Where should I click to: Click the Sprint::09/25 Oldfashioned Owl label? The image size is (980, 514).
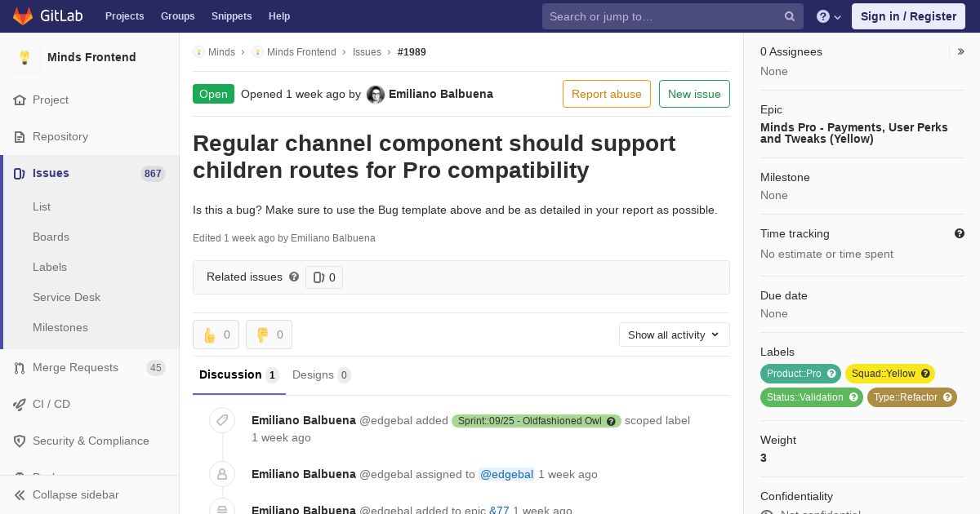coord(537,421)
